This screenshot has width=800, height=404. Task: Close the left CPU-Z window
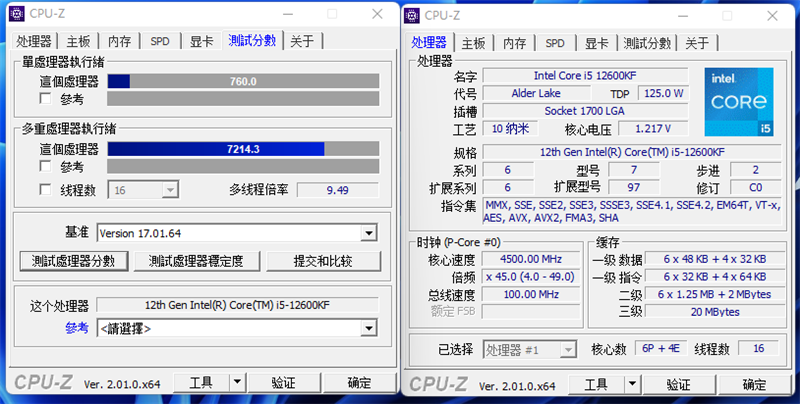377,14
